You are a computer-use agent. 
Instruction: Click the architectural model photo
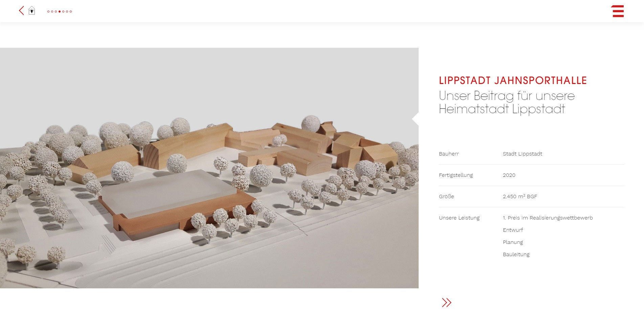(x=209, y=168)
